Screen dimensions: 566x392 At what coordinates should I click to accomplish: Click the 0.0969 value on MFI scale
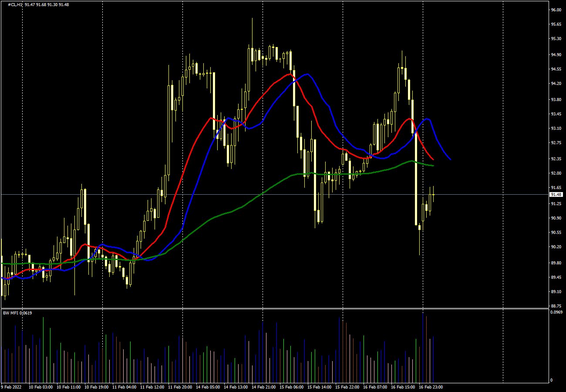(557, 312)
